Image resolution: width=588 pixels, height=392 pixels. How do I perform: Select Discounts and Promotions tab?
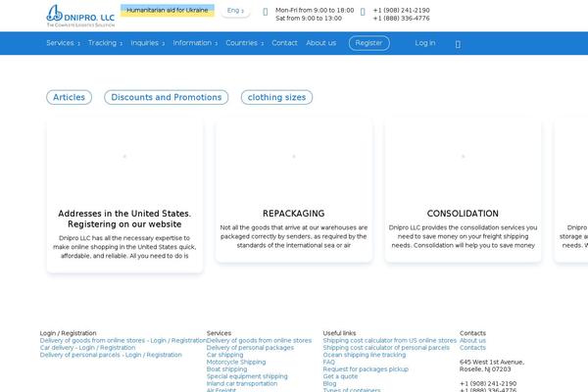click(167, 98)
